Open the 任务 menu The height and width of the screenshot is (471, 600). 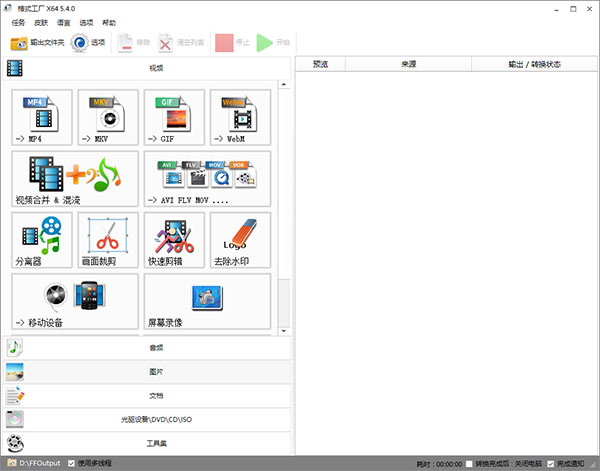click(x=15, y=21)
